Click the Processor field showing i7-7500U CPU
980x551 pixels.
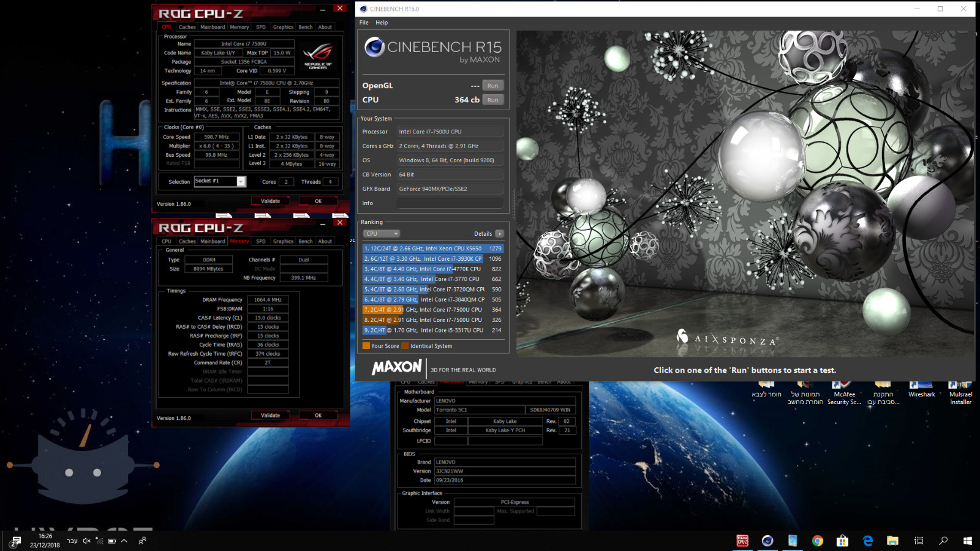pos(450,132)
